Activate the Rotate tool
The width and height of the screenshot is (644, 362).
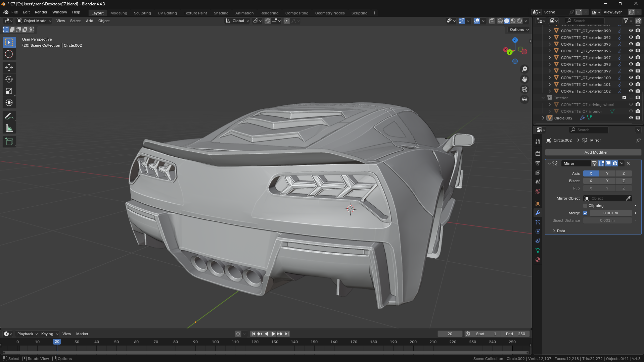tap(9, 79)
